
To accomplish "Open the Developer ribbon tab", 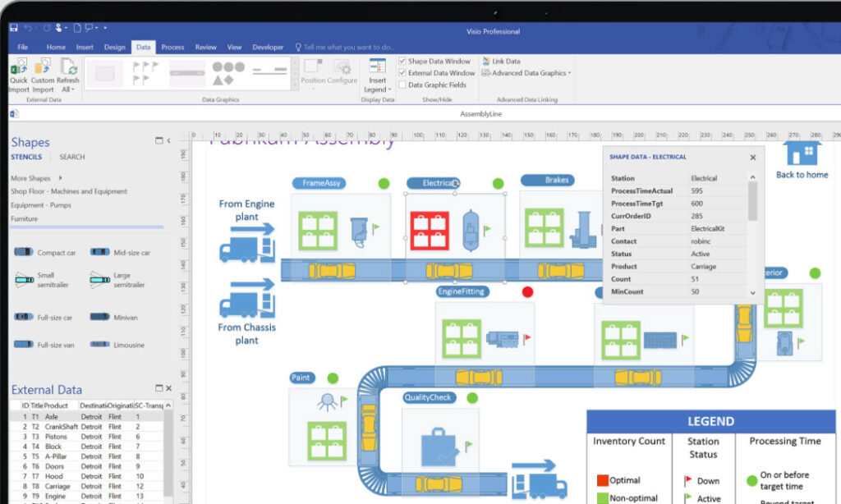I will pos(268,47).
